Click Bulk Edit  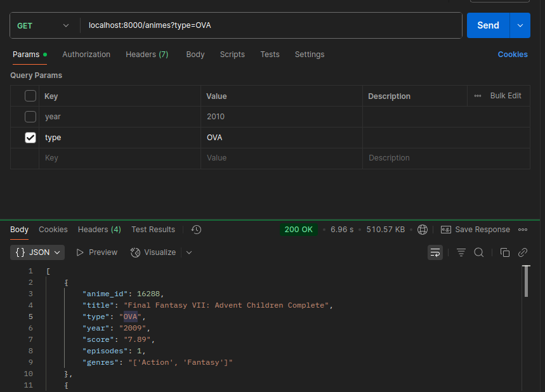(x=506, y=96)
